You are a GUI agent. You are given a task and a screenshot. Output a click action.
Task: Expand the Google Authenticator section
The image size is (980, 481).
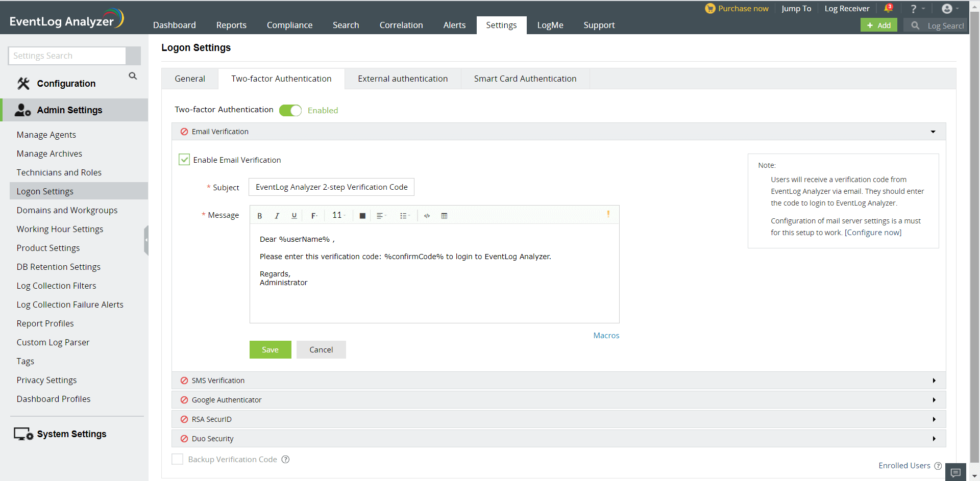click(558, 400)
